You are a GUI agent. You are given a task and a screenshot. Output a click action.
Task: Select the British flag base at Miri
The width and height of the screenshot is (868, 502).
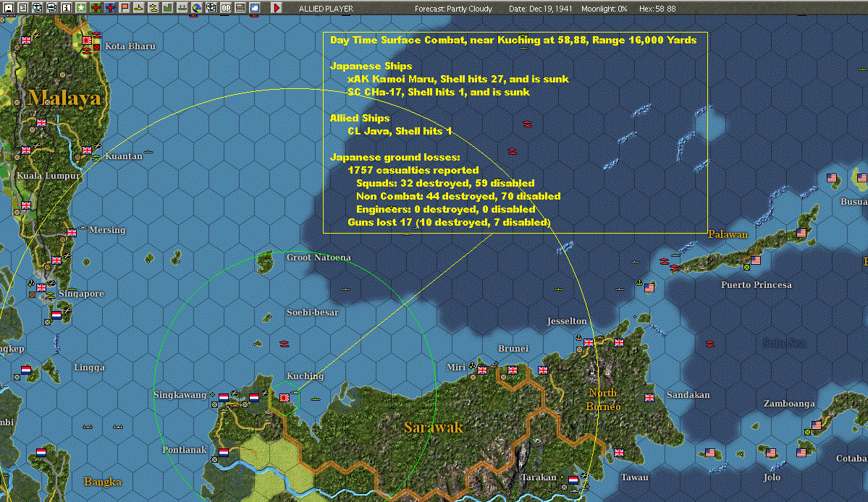coord(482,370)
